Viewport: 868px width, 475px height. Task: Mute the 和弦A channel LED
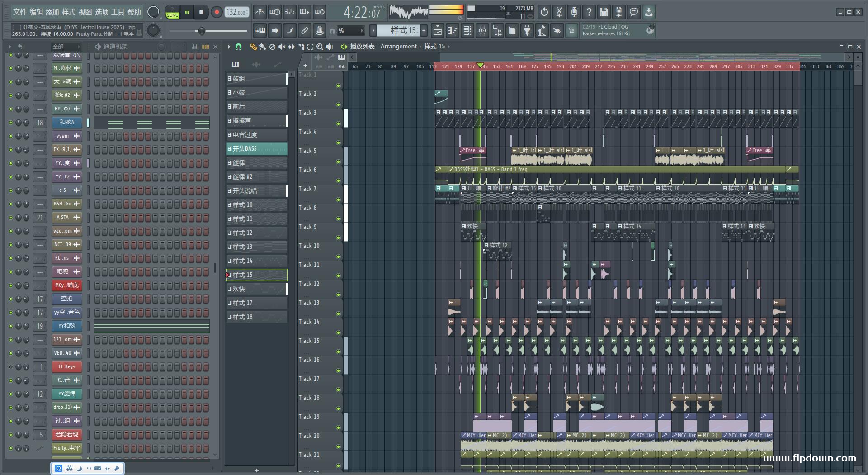[11, 123]
